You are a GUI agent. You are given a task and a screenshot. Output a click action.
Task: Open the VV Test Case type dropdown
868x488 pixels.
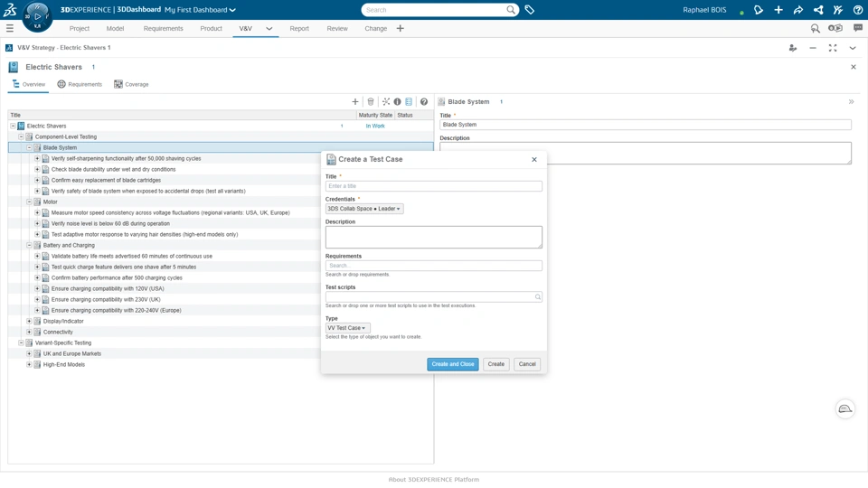pyautogui.click(x=347, y=328)
